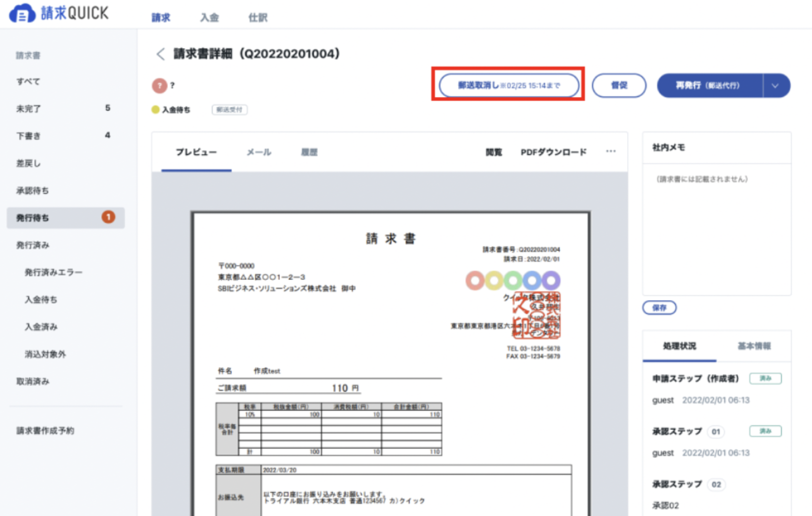Click the 郵送受付 status tag
812x516 pixels.
229,109
